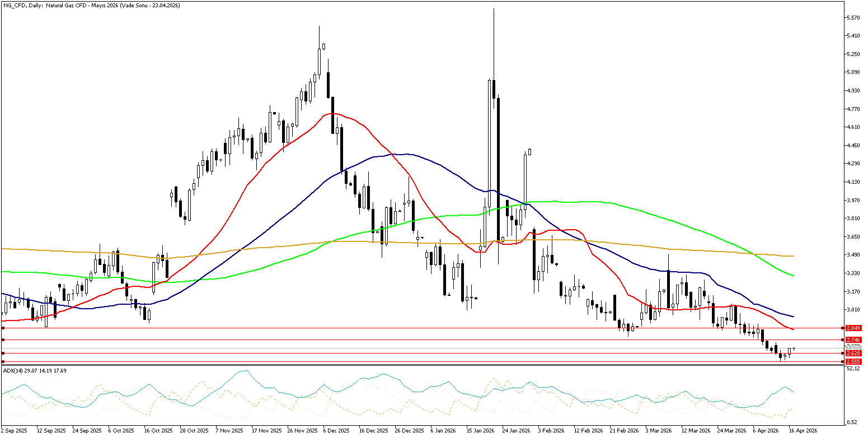Click the 4.290 price axis label
Viewport: 868px width, 437px height.
click(x=853, y=164)
